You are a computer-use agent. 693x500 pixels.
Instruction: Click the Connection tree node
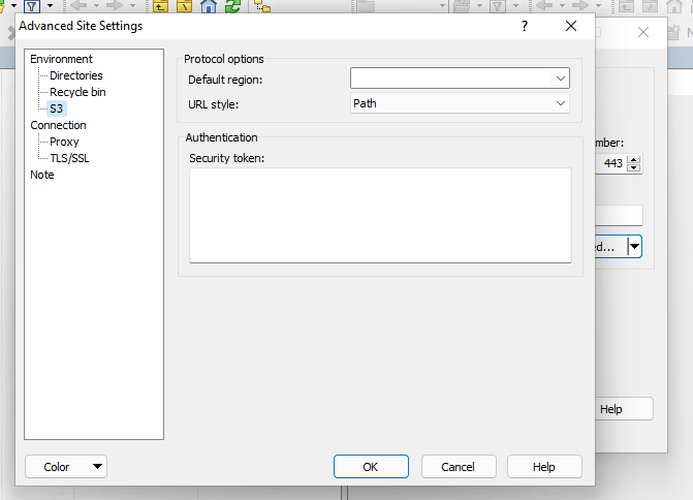pos(58,125)
